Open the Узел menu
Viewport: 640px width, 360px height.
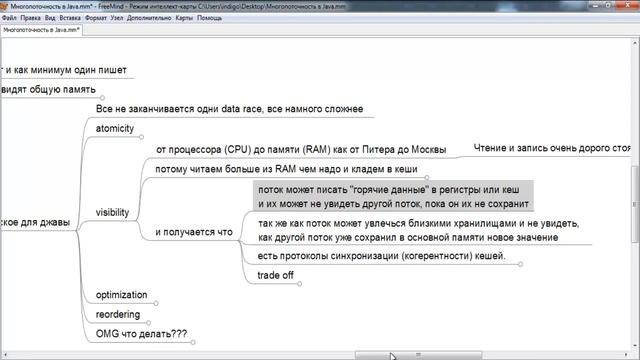coord(116,18)
